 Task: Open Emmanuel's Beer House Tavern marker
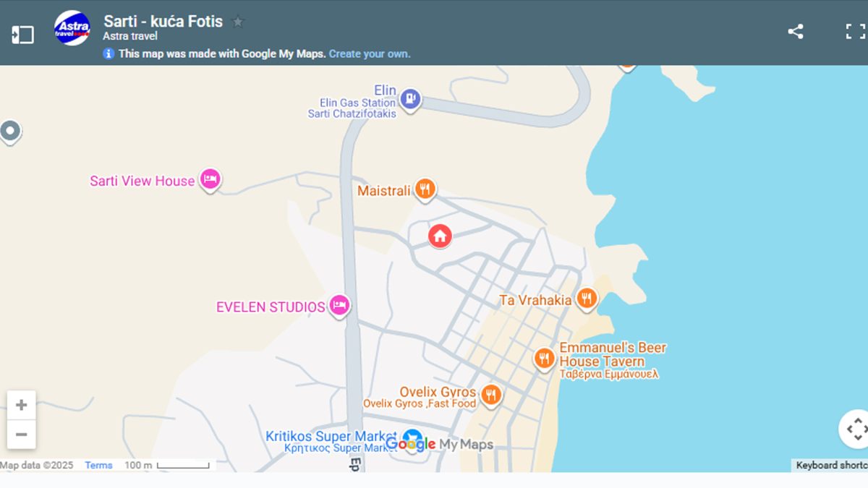544,358
